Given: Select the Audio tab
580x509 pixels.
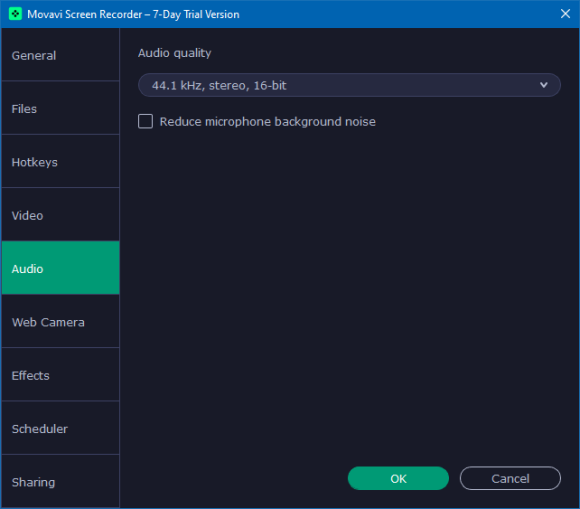Looking at the screenshot, I should 61,268.
